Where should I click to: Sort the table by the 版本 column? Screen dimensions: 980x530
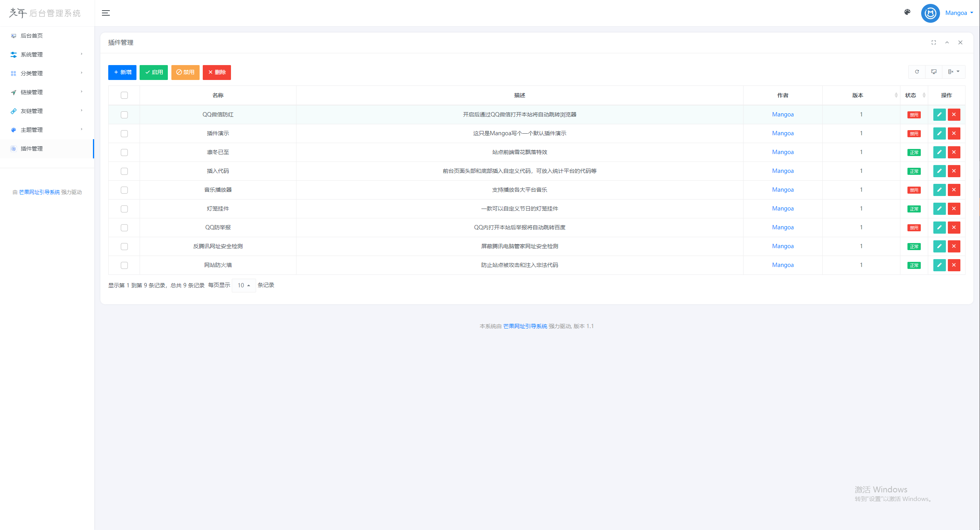[857, 95]
